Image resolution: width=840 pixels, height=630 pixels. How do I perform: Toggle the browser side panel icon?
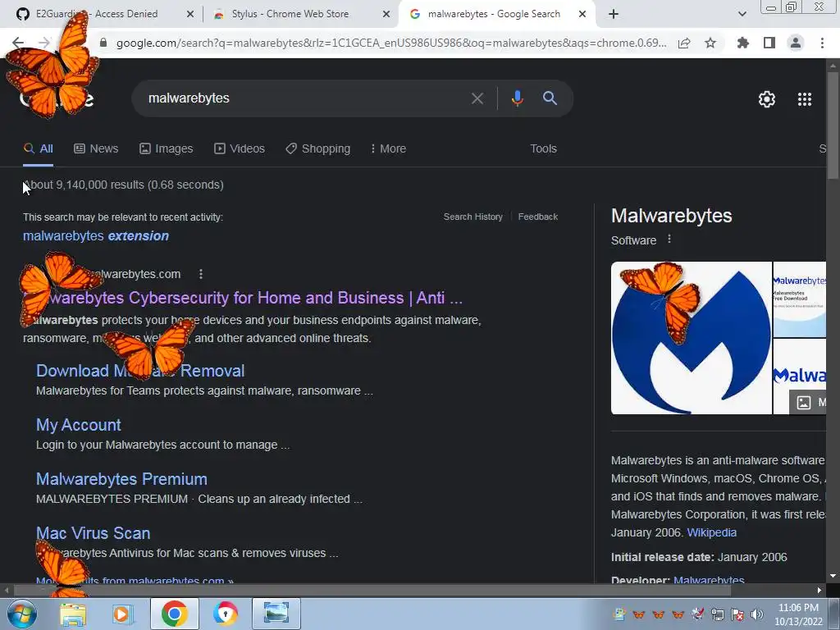point(769,43)
